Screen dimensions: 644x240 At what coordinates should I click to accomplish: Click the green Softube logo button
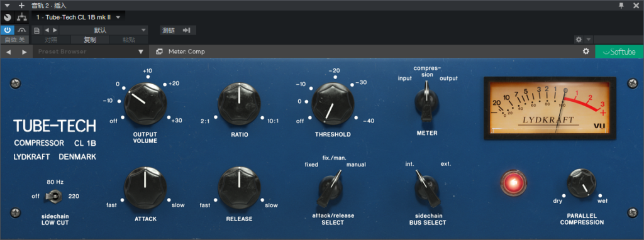click(x=619, y=52)
